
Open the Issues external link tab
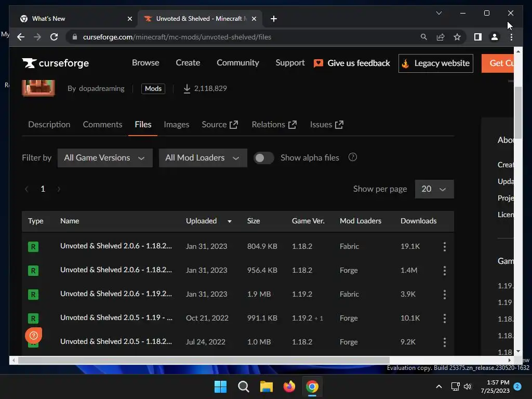326,125
